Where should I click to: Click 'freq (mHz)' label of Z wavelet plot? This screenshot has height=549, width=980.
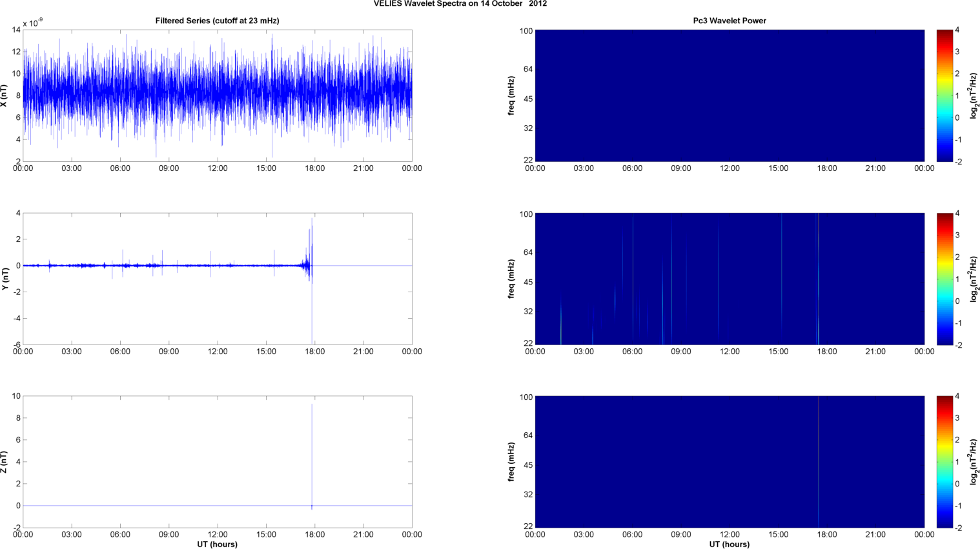tap(511, 462)
